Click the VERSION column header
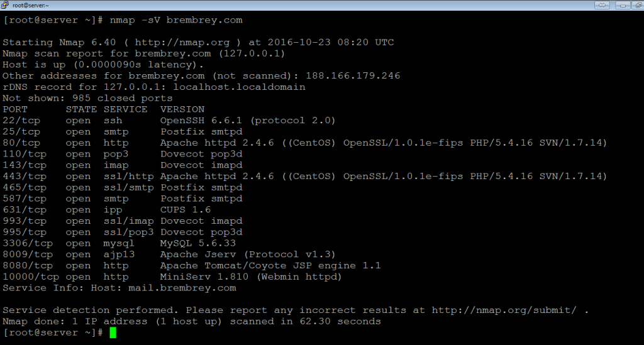 (x=182, y=109)
